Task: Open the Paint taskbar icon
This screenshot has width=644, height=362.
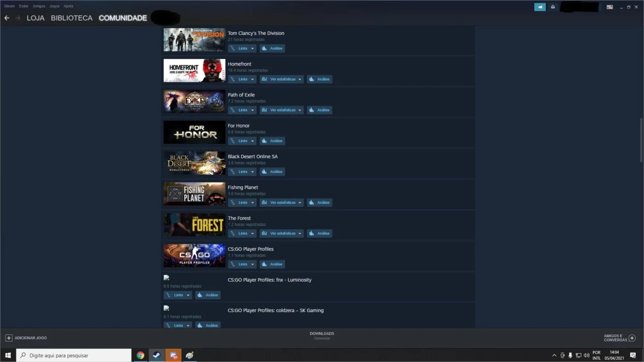Action: [x=190, y=355]
